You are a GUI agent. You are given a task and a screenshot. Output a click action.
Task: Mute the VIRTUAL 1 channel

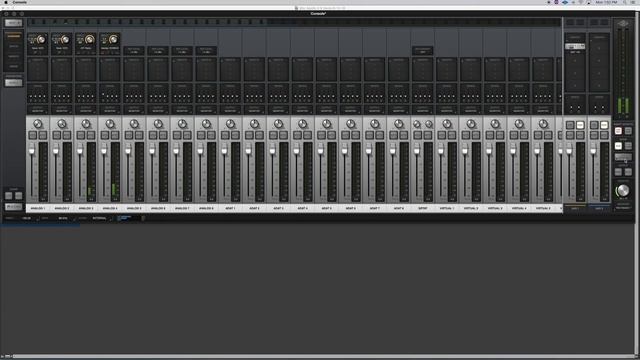tap(451, 135)
